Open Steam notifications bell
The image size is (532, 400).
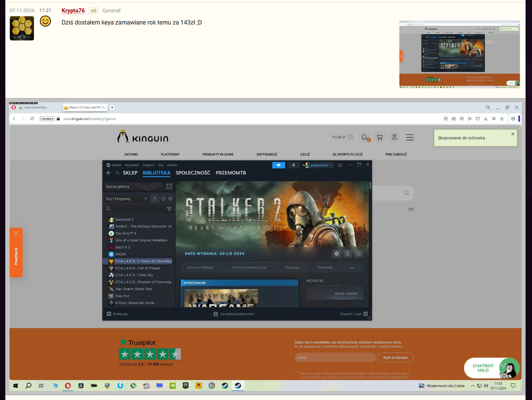(294, 165)
